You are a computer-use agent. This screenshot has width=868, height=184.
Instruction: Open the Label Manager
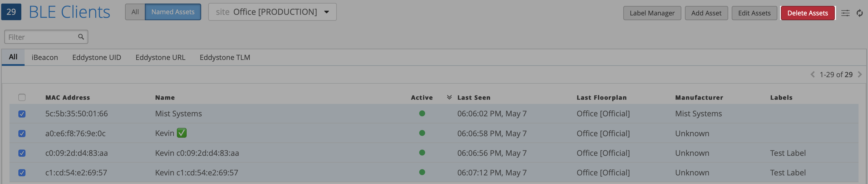click(652, 13)
